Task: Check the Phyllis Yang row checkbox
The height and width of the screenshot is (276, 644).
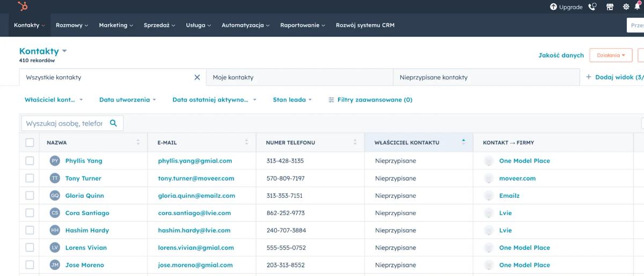Action: [x=30, y=161]
